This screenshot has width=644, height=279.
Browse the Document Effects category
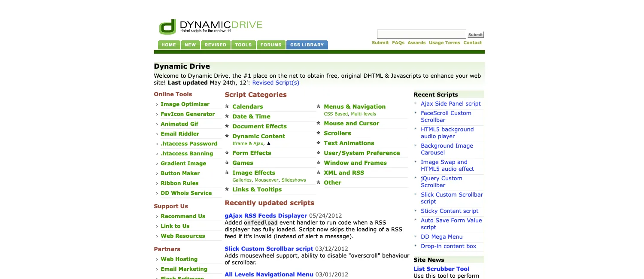tap(259, 127)
